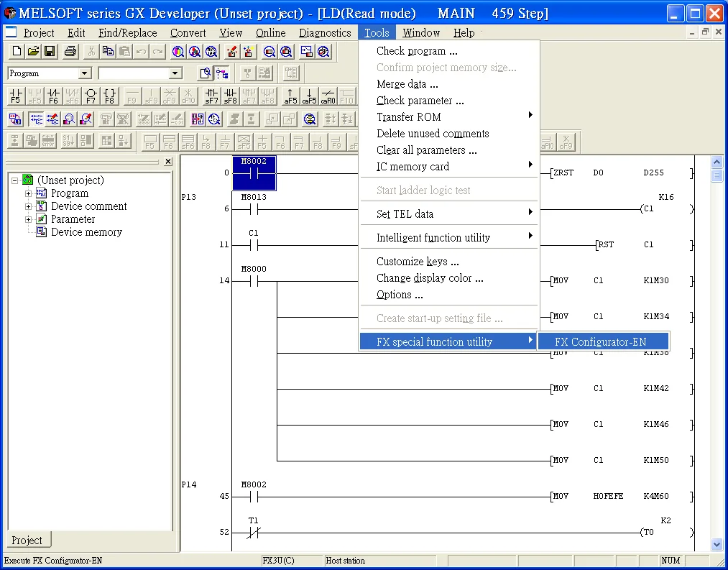Select Delete unused comments entry
The height and width of the screenshot is (570, 728).
click(449, 133)
